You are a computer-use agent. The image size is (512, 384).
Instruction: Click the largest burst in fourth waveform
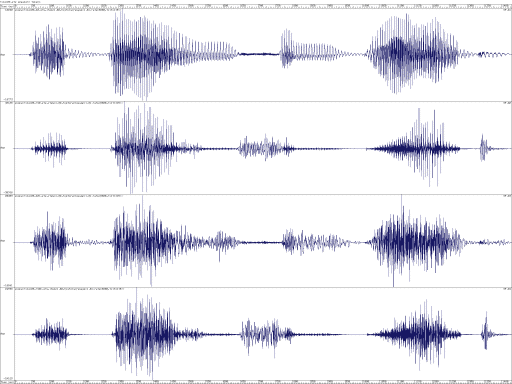pyautogui.click(x=158, y=334)
